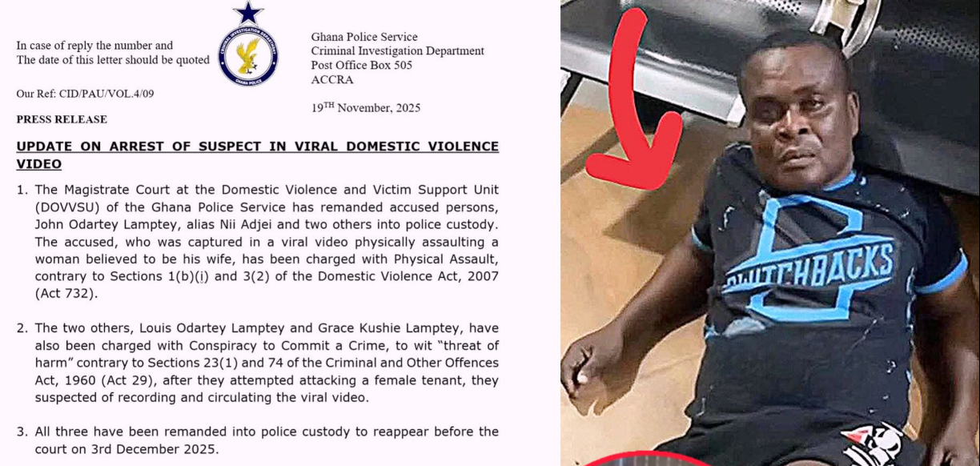The height and width of the screenshot is (466, 980).
Task: Select paragraph 2 about Conspiracy to Commit Crime
Action: [258, 365]
